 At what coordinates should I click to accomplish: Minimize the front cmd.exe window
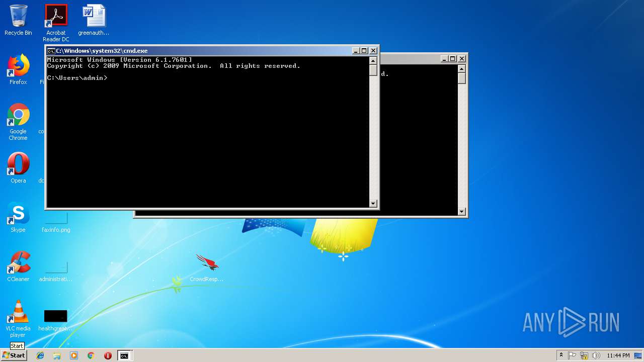pyautogui.click(x=356, y=51)
